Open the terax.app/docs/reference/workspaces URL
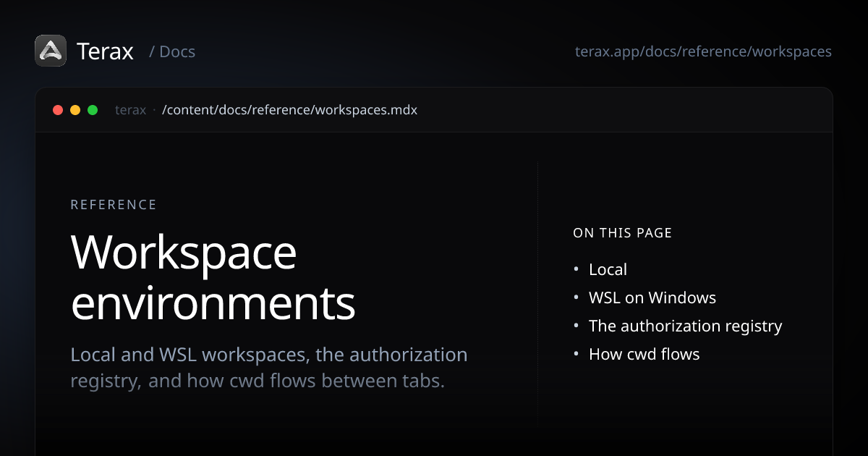This screenshot has height=456, width=868. click(x=703, y=52)
